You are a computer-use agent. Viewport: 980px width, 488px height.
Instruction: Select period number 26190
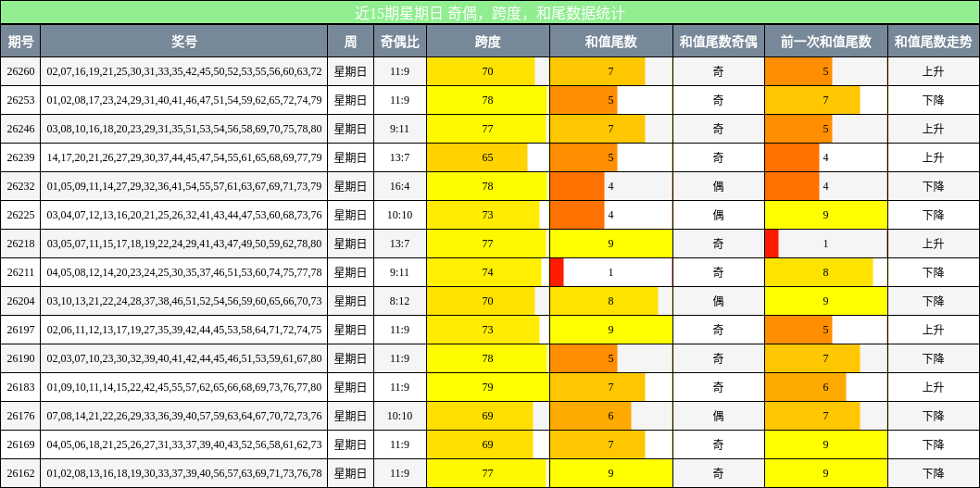[20, 358]
